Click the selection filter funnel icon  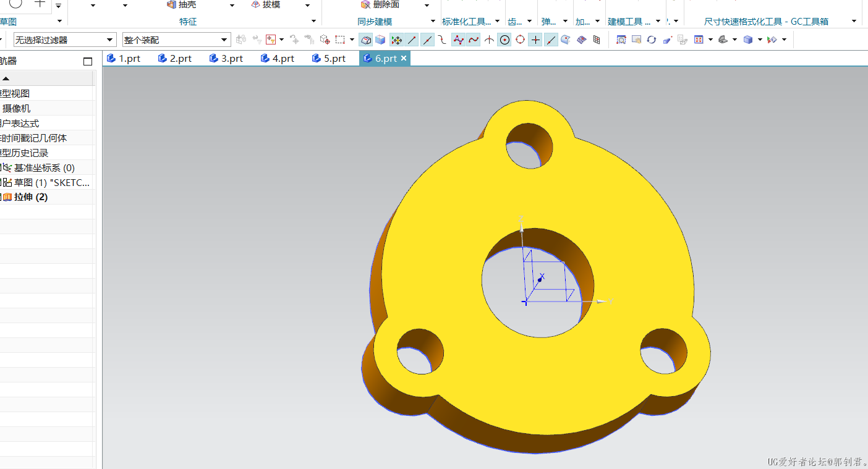coord(271,40)
